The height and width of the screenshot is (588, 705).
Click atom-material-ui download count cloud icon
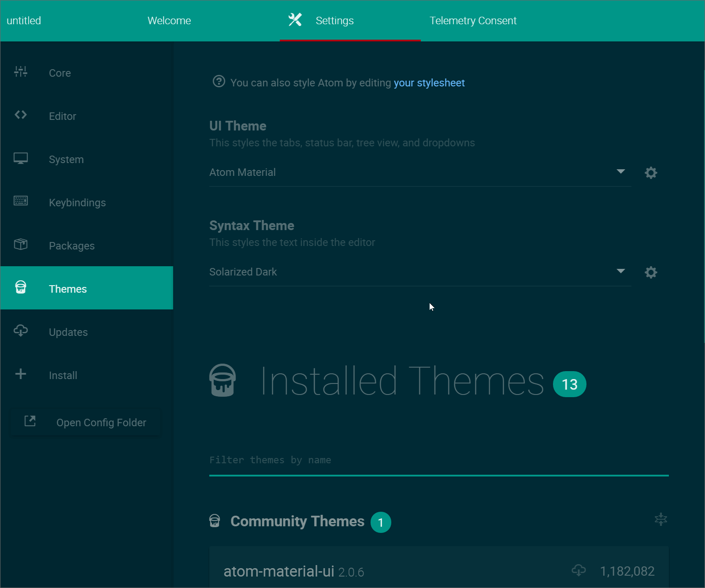tap(579, 570)
